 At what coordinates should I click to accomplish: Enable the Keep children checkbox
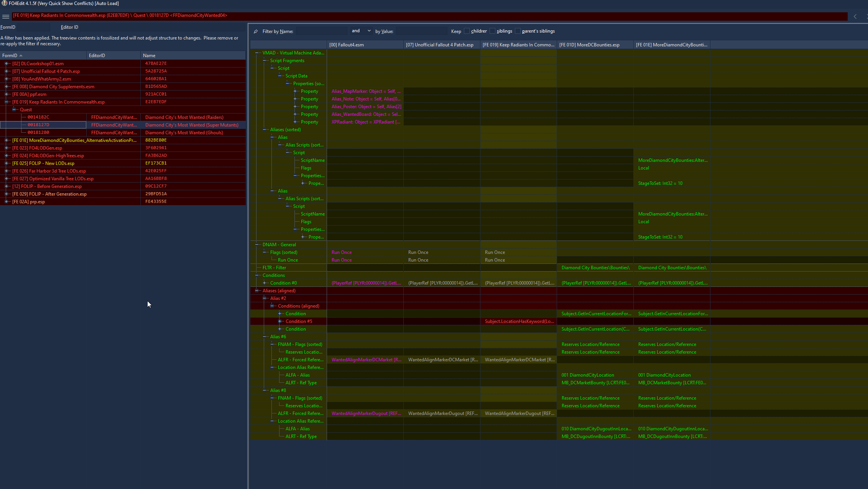[x=467, y=31]
